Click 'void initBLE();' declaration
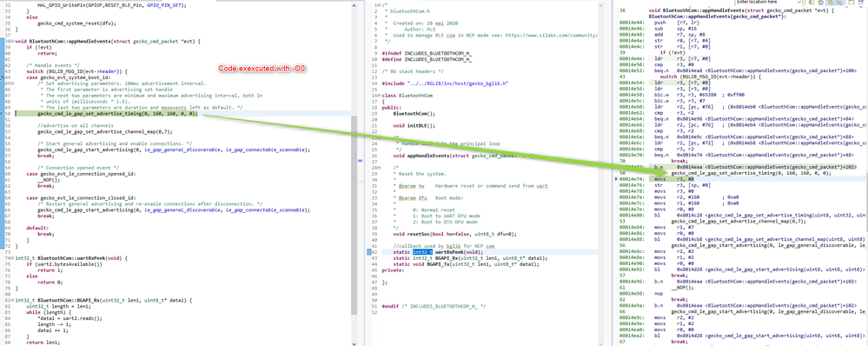 pyautogui.click(x=414, y=126)
